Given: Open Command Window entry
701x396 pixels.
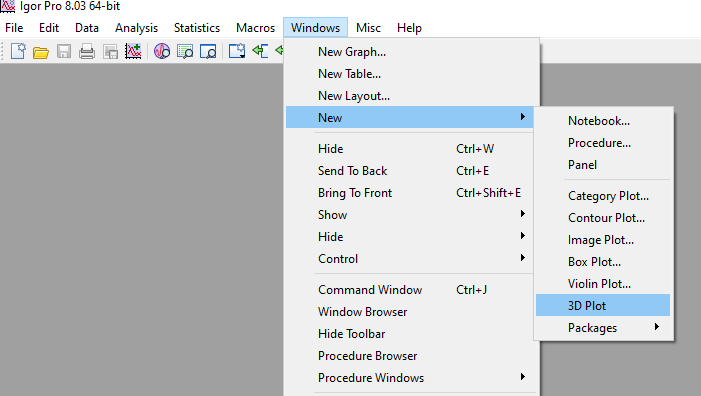Looking at the screenshot, I should tap(409, 290).
